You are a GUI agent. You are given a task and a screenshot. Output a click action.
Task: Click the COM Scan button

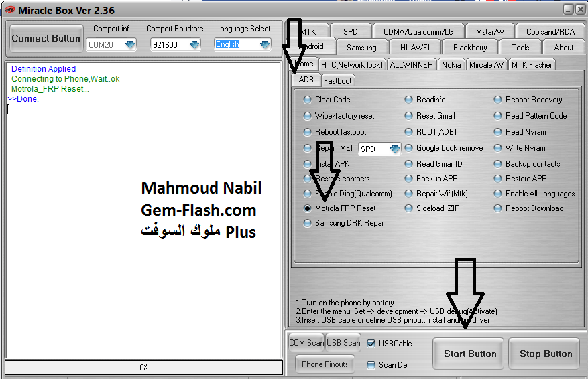306,343
